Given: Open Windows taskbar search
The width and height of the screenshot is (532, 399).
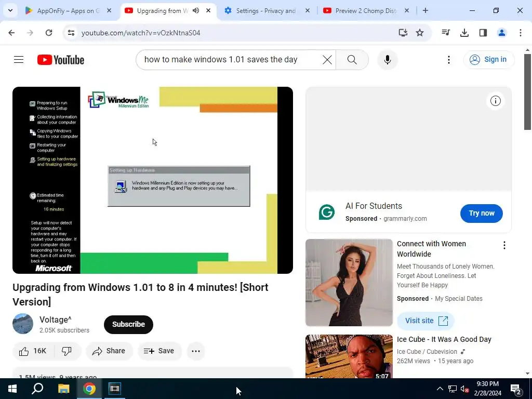Looking at the screenshot, I should click(x=37, y=389).
